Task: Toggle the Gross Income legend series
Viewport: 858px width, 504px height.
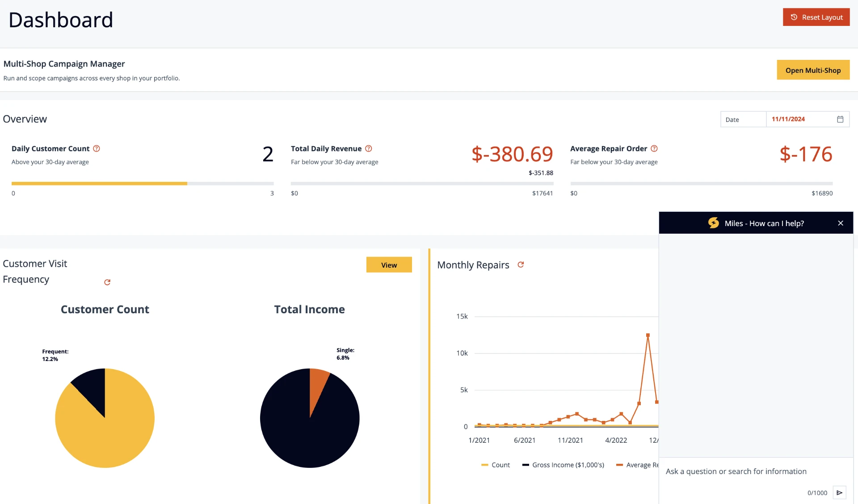Action: (x=563, y=465)
